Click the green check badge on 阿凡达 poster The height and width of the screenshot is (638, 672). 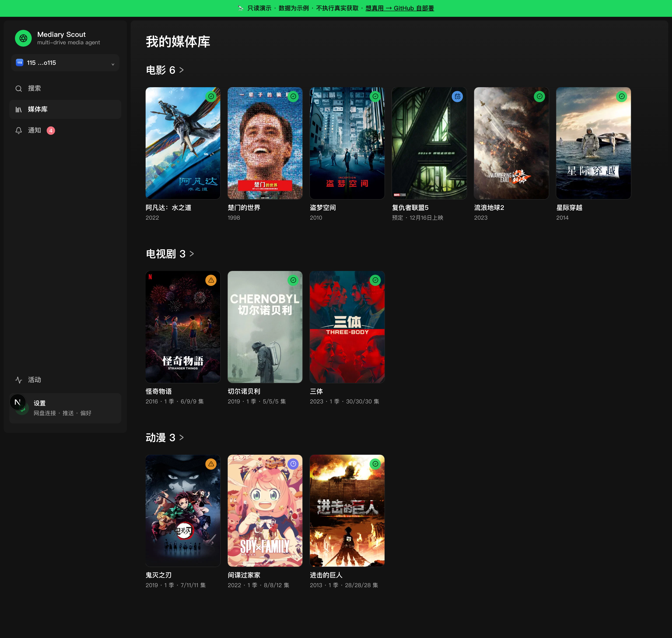click(x=211, y=97)
